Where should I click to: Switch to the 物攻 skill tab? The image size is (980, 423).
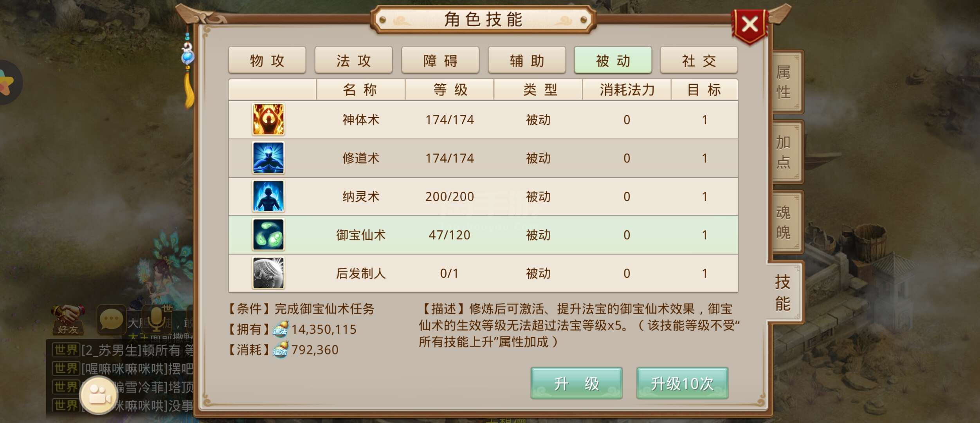click(x=267, y=60)
